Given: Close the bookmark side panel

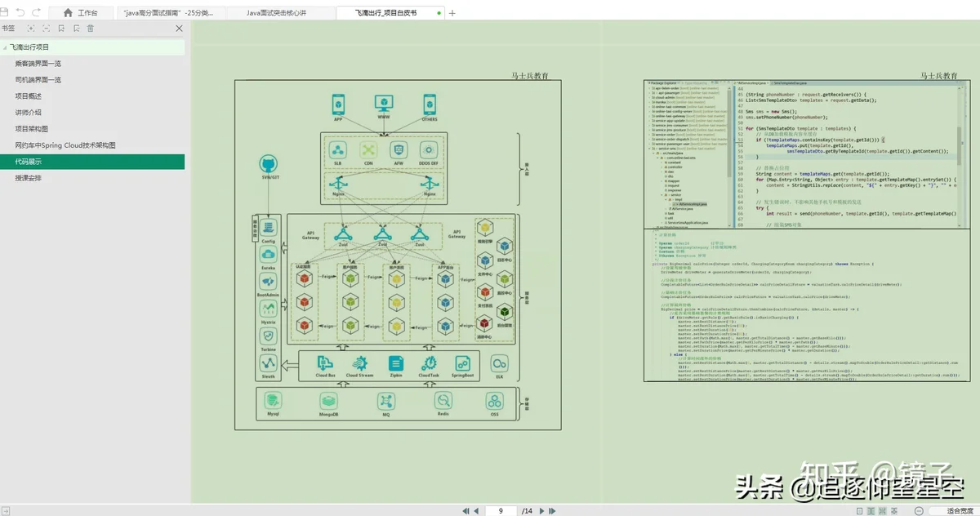Looking at the screenshot, I should (179, 29).
